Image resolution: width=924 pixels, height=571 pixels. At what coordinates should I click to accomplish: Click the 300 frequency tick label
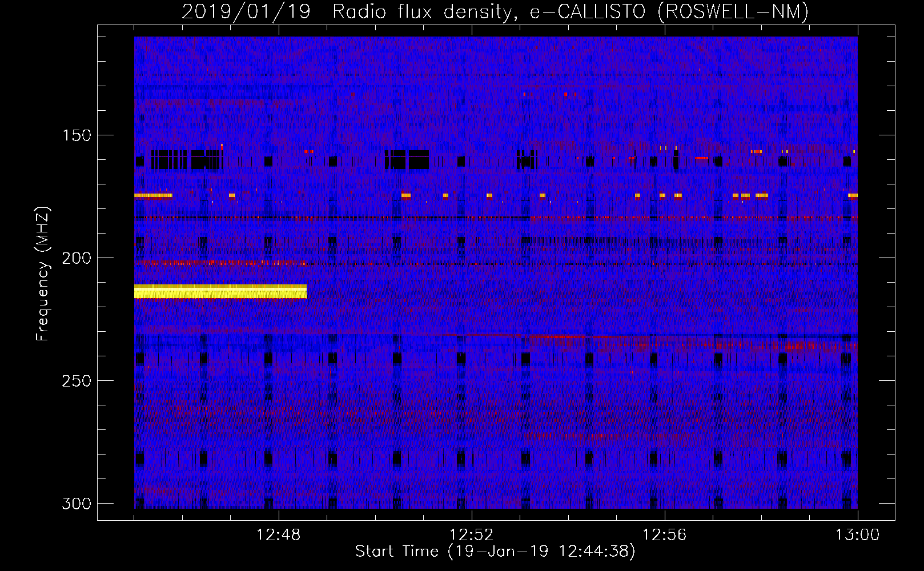coord(77,504)
